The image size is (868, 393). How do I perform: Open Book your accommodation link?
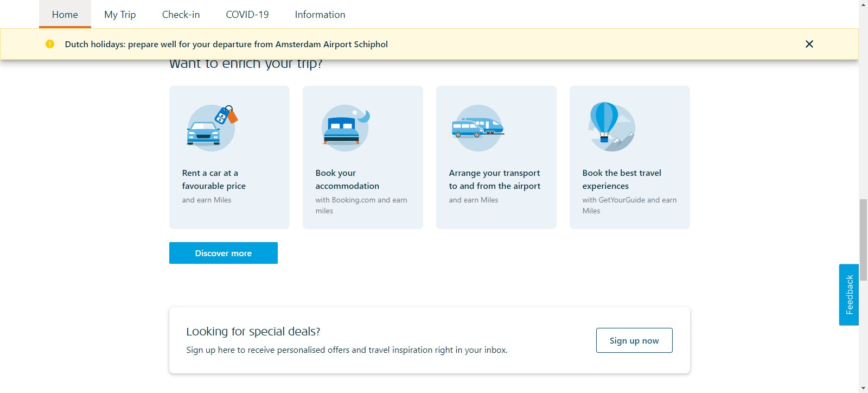[x=347, y=179]
